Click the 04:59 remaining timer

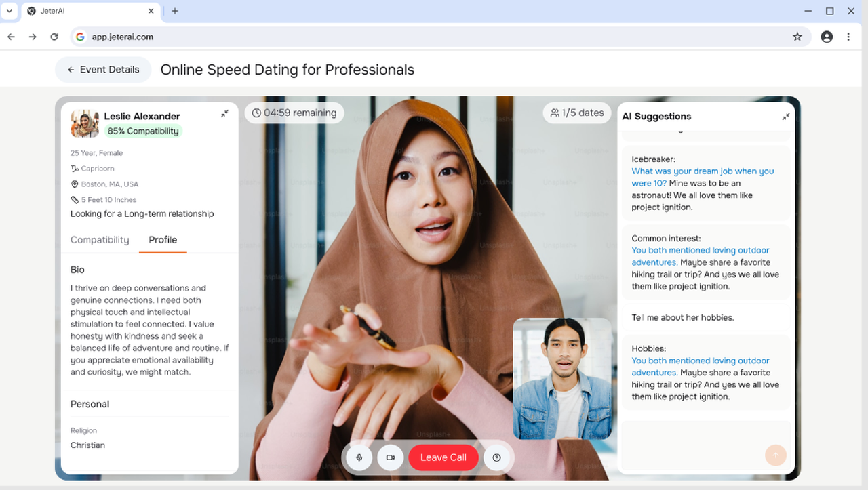click(x=294, y=113)
